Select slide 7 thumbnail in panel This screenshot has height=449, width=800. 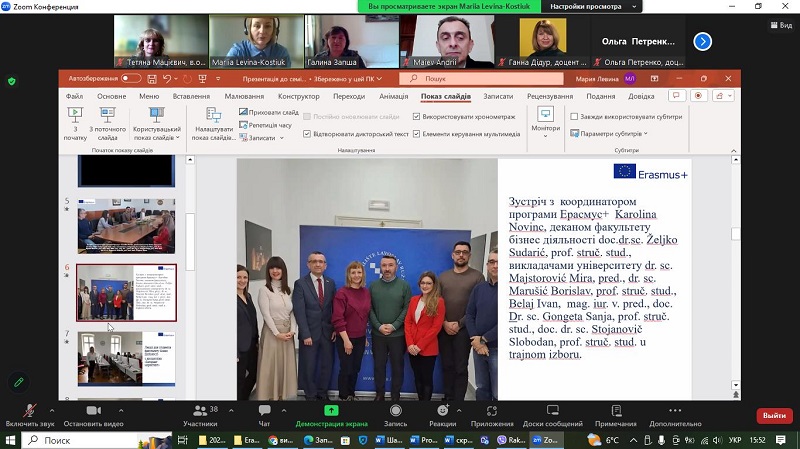coord(126,358)
